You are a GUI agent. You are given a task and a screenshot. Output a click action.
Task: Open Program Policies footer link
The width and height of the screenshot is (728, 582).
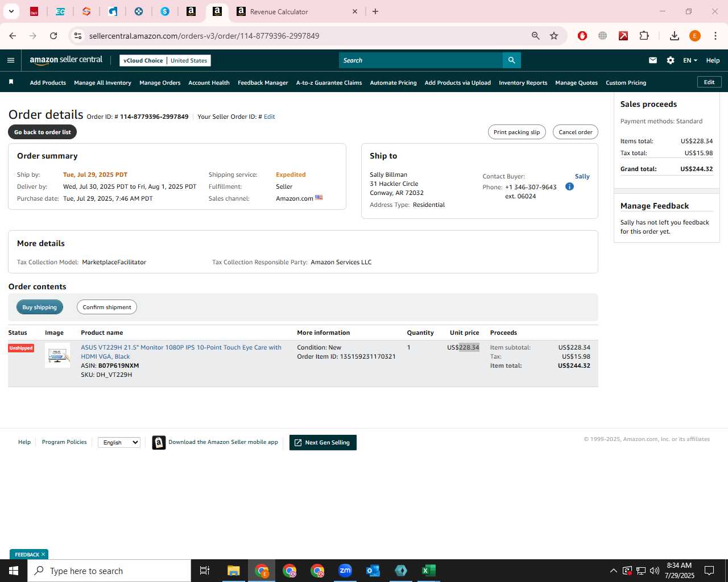click(x=64, y=442)
